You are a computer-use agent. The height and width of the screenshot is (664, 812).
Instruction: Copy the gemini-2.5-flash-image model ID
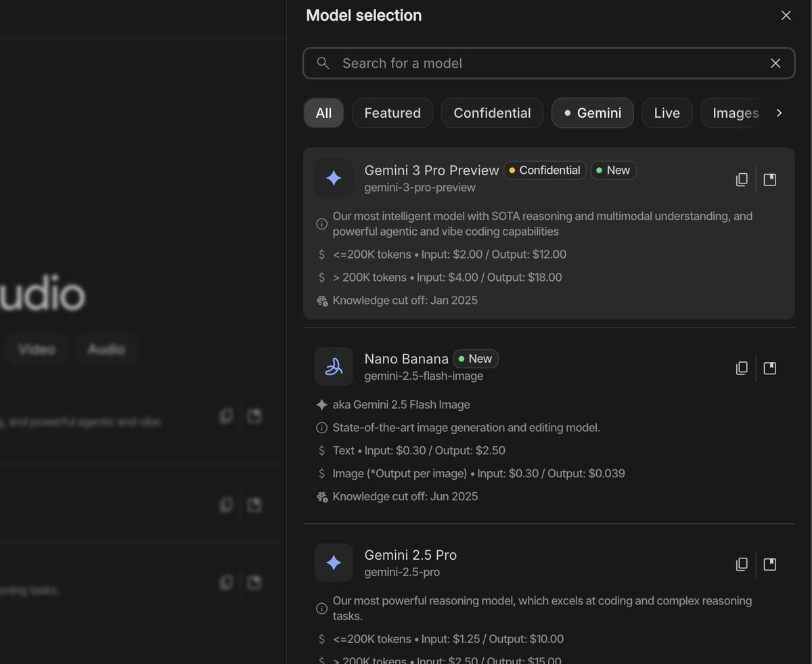(742, 368)
